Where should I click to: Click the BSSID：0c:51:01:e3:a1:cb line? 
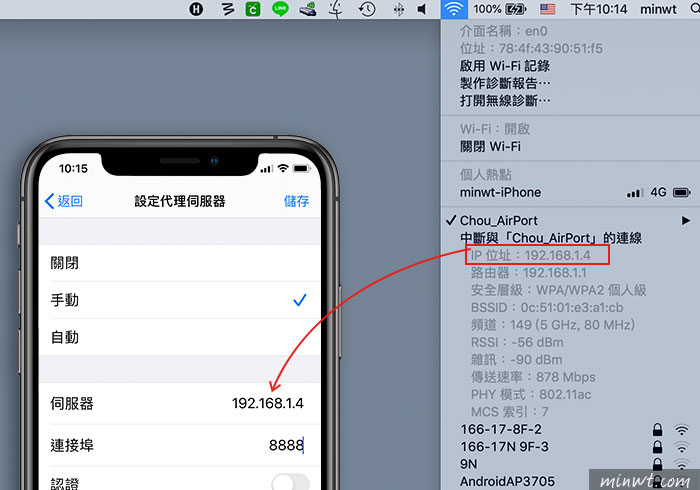point(547,307)
